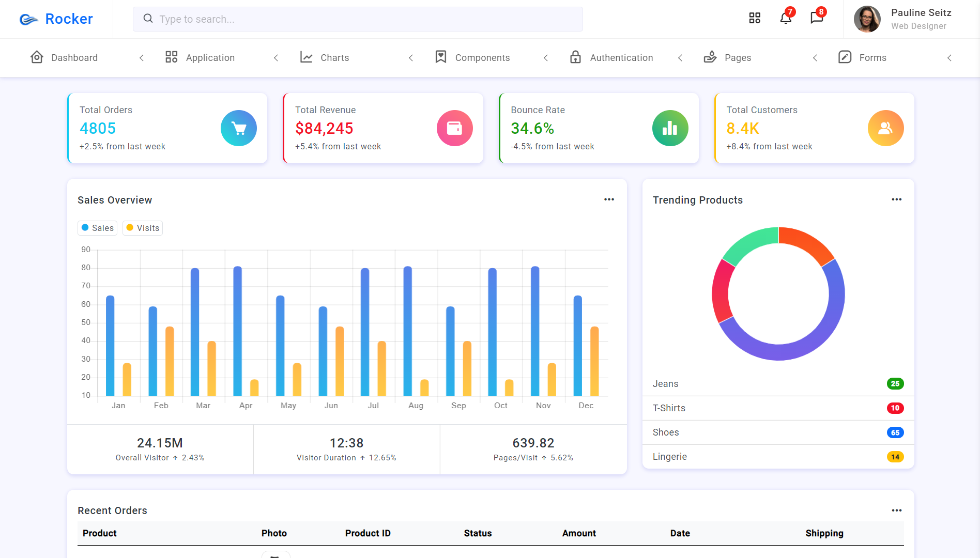Click the Rocker logo

(56, 19)
